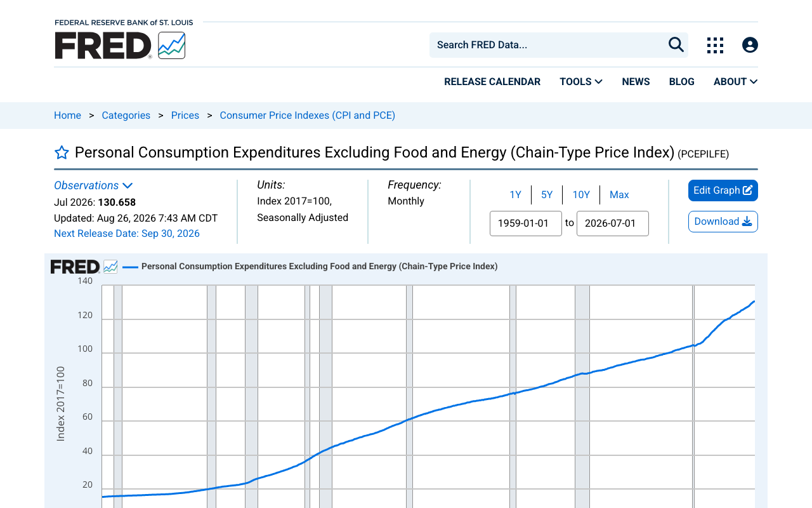Click the Monthly frequency value
The width and height of the screenshot is (812, 508).
[x=406, y=201]
